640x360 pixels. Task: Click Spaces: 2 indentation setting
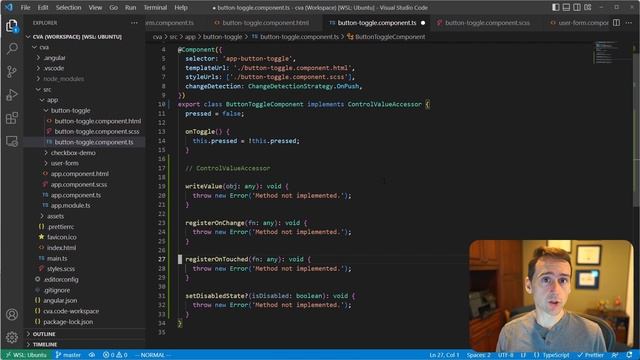point(478,355)
